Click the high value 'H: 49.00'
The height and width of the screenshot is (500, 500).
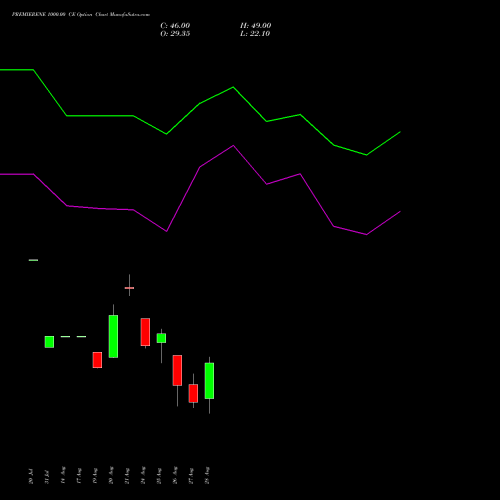pyautogui.click(x=255, y=26)
